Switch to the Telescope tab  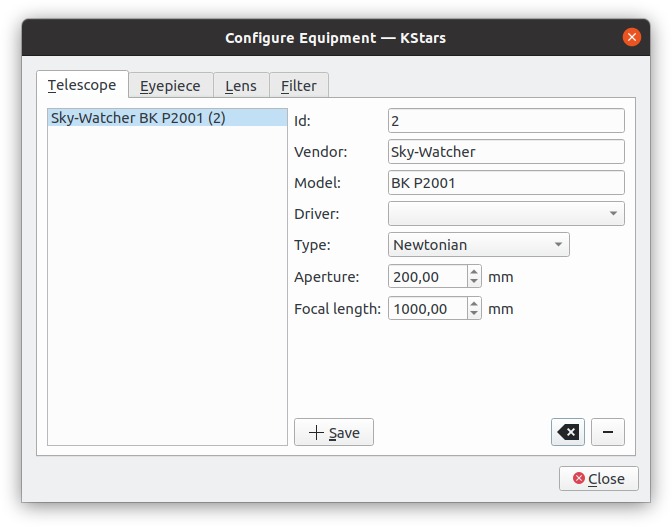point(82,84)
